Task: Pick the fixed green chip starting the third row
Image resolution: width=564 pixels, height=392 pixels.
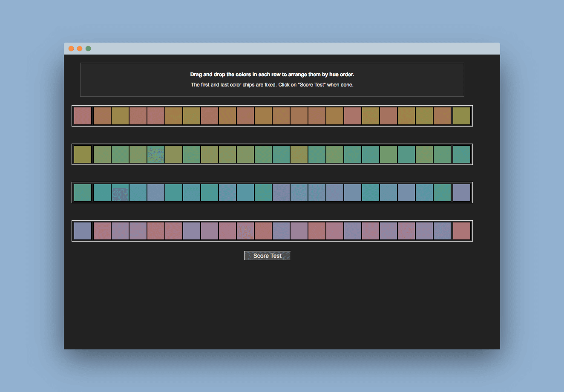Action: click(x=83, y=193)
